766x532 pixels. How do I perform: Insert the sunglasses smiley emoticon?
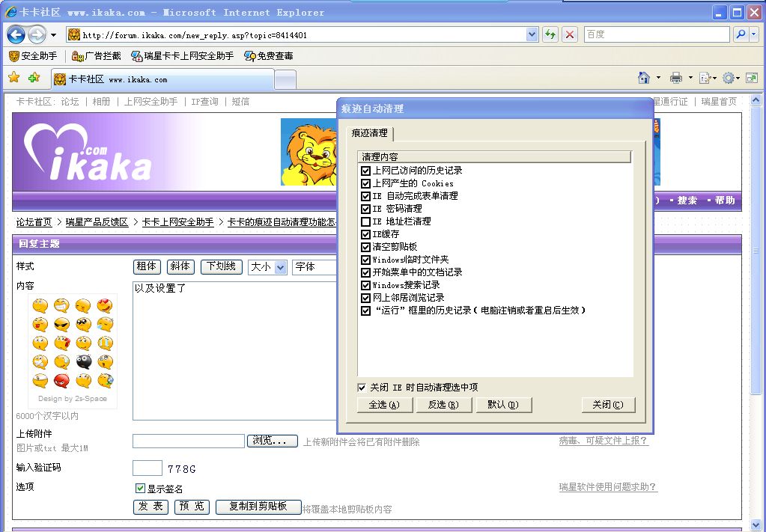click(61, 325)
